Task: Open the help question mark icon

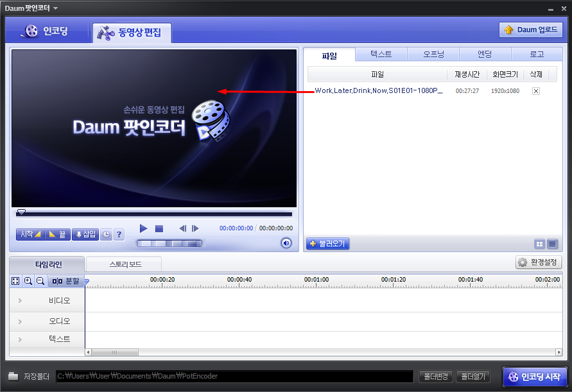Action: [x=119, y=234]
